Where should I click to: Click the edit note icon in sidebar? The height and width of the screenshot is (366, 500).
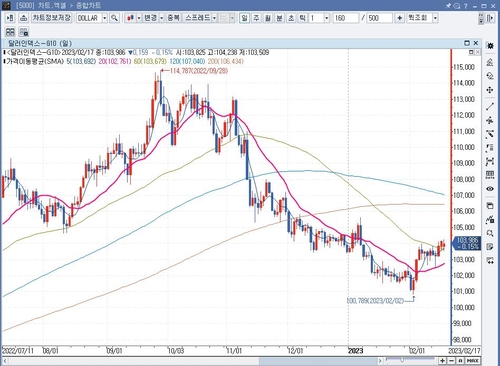tap(490, 247)
